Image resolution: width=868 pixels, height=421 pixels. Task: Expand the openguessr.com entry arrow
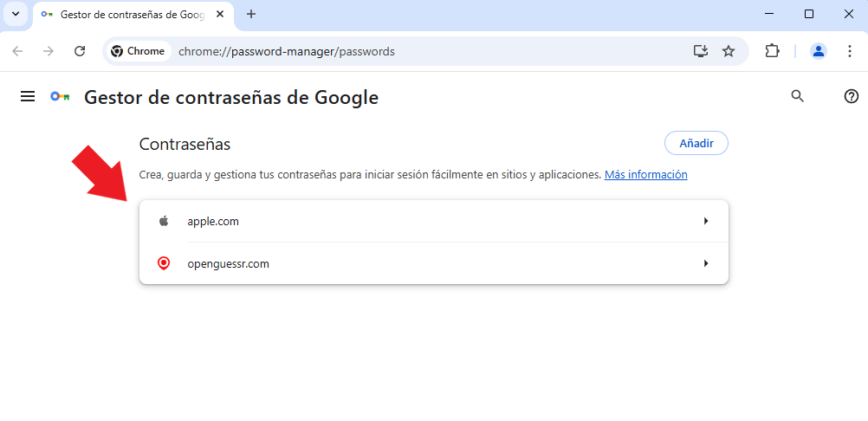(x=706, y=263)
